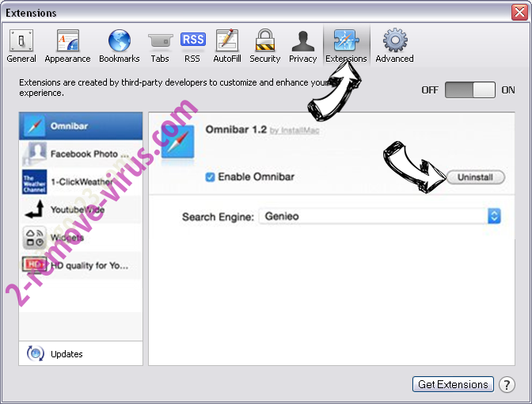Open the by InstallMac developer link
532x404 pixels.
pyautogui.click(x=294, y=131)
